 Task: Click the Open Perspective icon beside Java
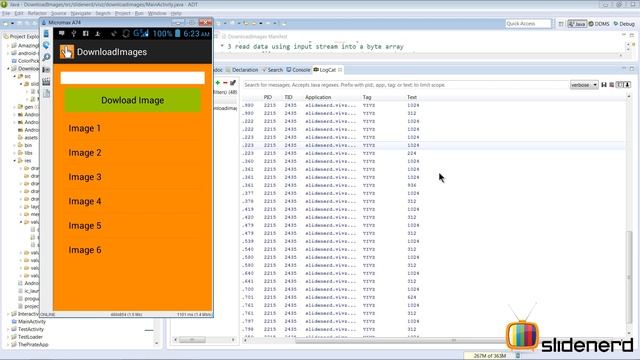(561, 24)
